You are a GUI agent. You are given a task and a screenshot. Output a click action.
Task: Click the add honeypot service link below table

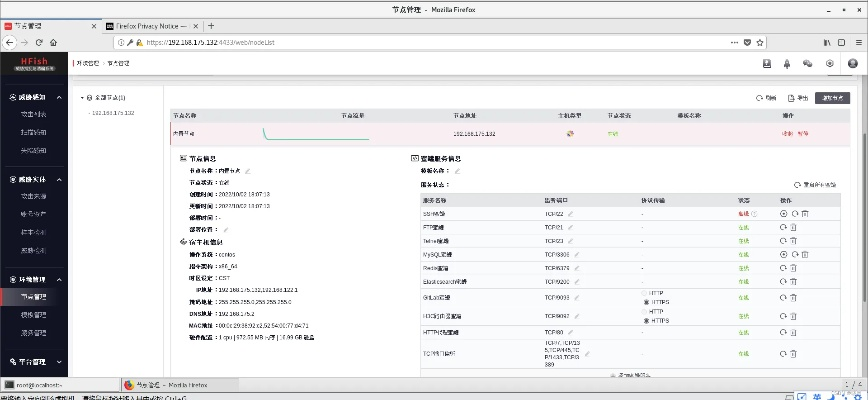pyautogui.click(x=630, y=375)
